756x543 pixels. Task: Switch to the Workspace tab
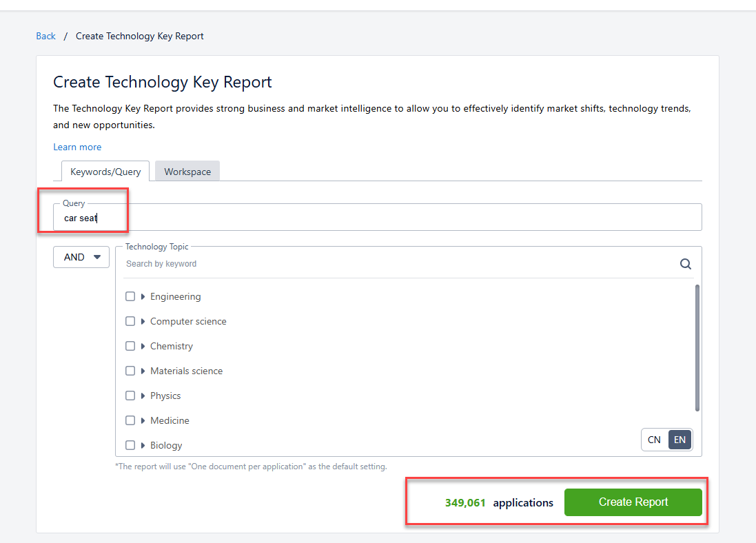click(187, 172)
